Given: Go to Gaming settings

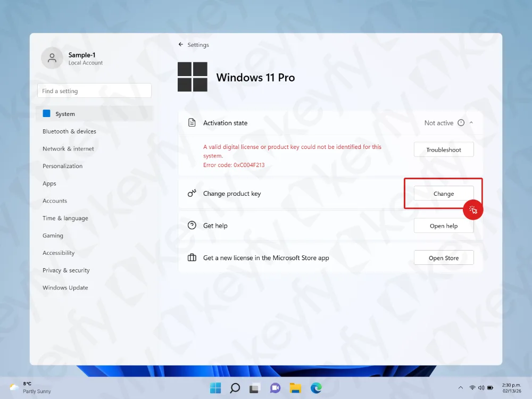Looking at the screenshot, I should point(53,236).
